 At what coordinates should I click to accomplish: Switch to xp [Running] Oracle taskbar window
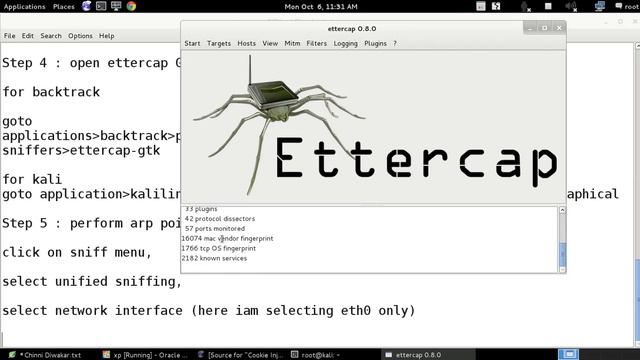pos(145,355)
